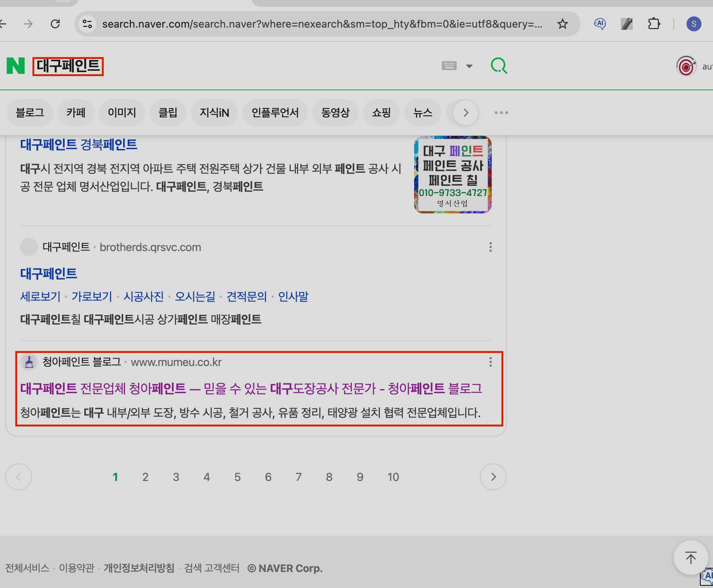Open the 개인정보처리방침 footer link
Viewport: 713px width, 588px height.
[x=139, y=568]
